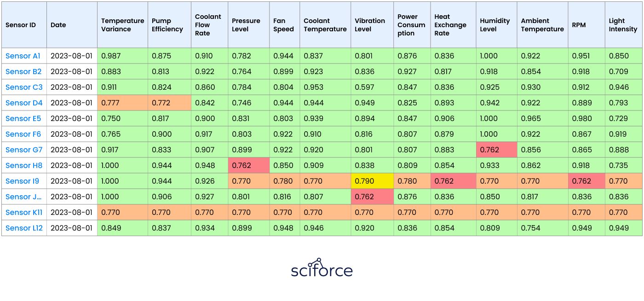
Task: Select the 0.597 Vibration Level cell
Action: pos(372,87)
